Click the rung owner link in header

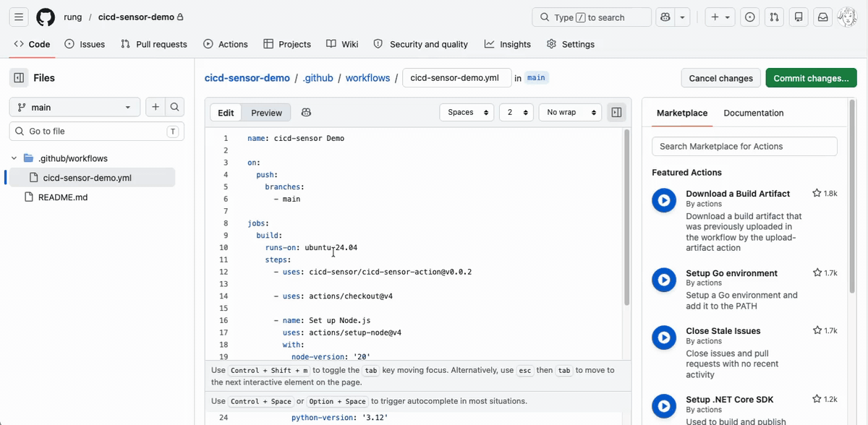click(73, 17)
